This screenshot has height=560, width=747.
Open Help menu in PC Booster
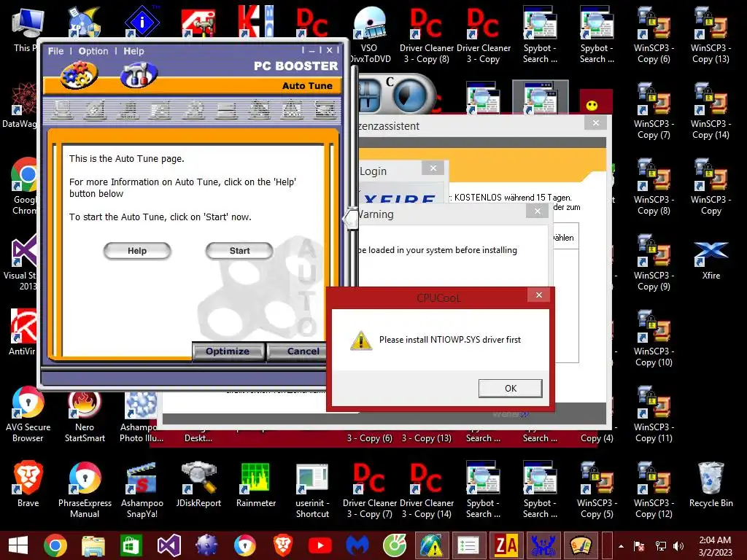coord(134,51)
